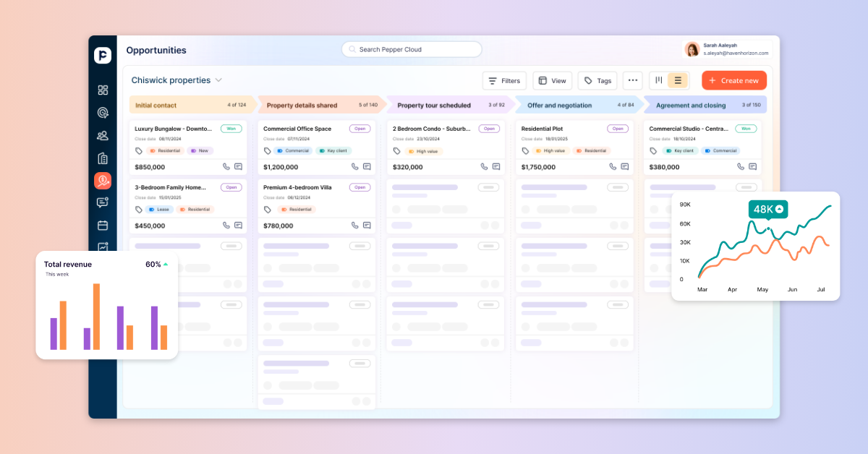Image resolution: width=868 pixels, height=454 pixels.
Task: Open the dashboard grid icon in sidebar
Action: 103,90
